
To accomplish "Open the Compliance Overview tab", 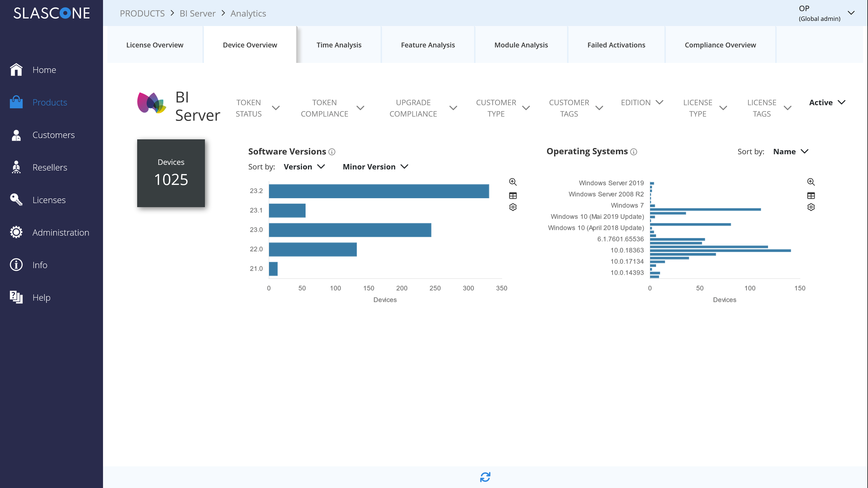I will coord(721,45).
